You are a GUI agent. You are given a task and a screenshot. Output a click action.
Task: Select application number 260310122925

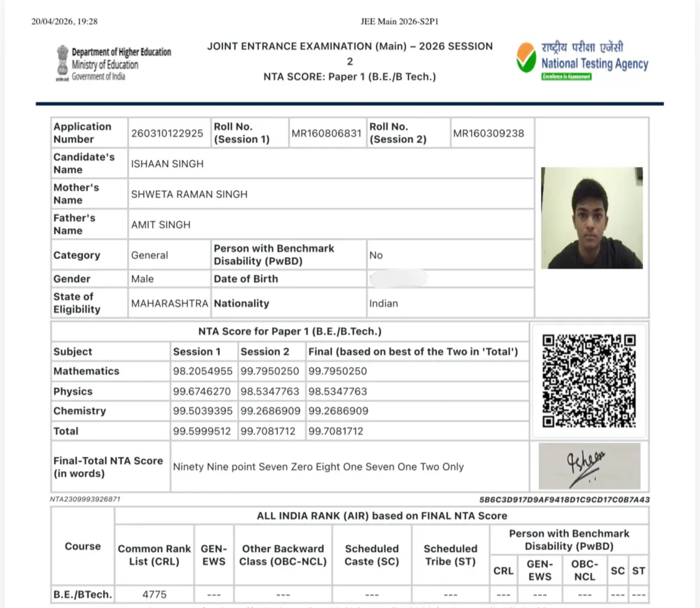coord(167,133)
